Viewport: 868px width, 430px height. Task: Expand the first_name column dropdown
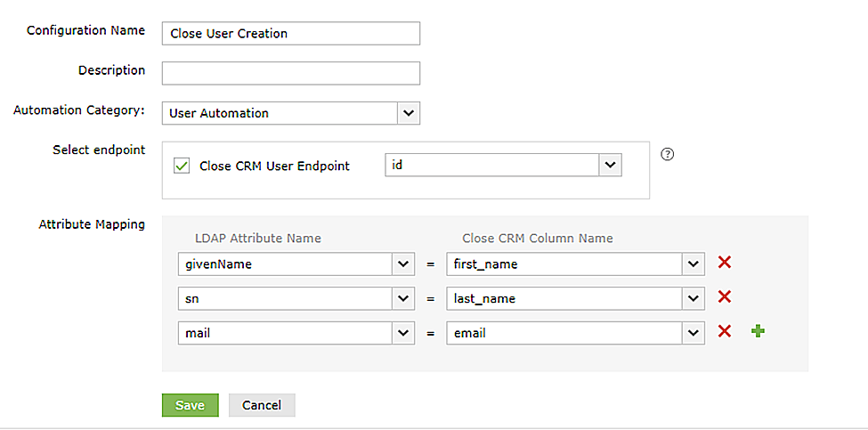pos(694,264)
